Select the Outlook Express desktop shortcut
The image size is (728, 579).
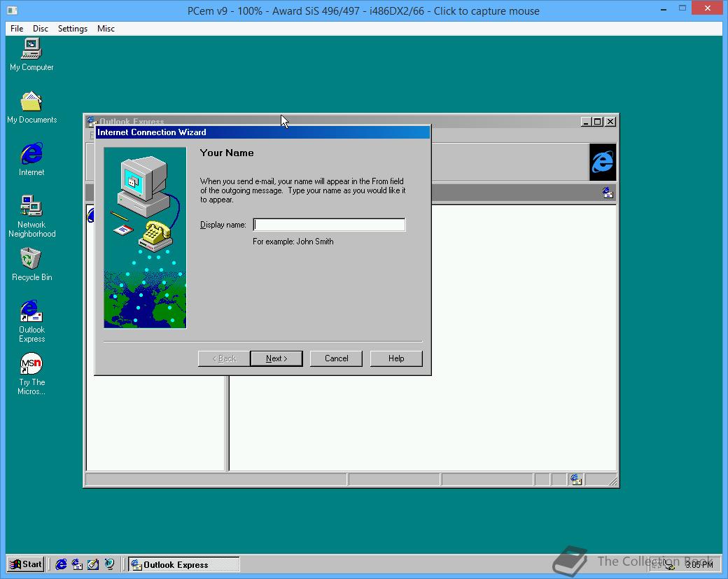31,321
